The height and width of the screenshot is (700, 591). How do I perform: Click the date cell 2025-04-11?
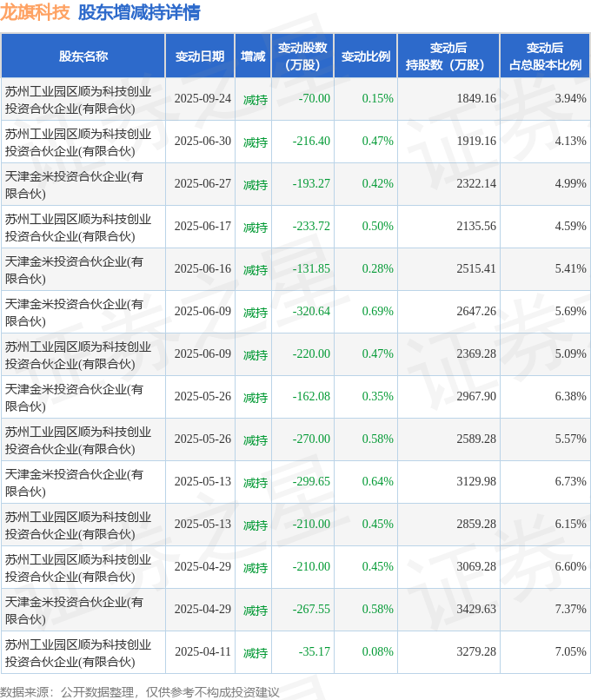tap(203, 651)
